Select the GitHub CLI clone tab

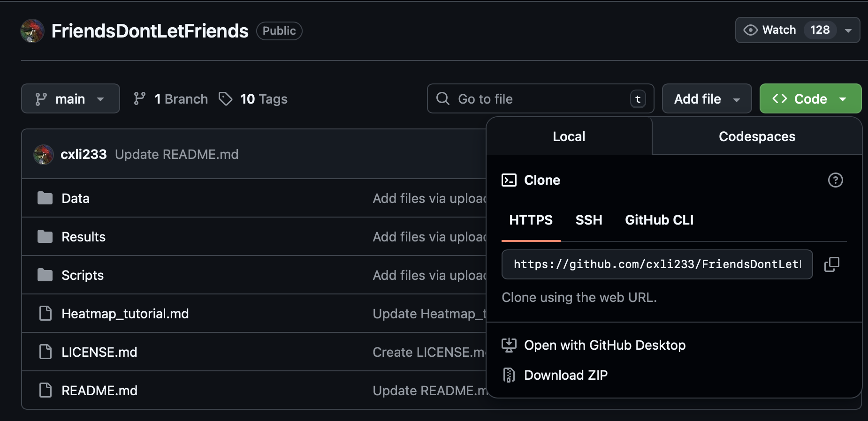pos(659,220)
